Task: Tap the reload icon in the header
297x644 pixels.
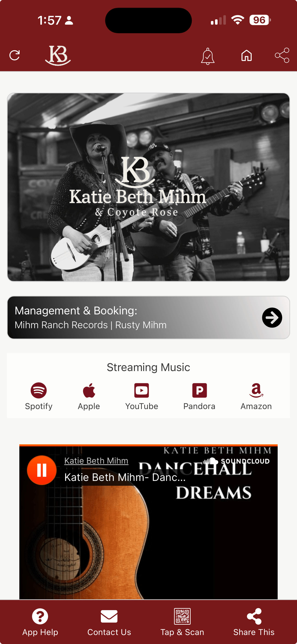Action: [x=15, y=55]
